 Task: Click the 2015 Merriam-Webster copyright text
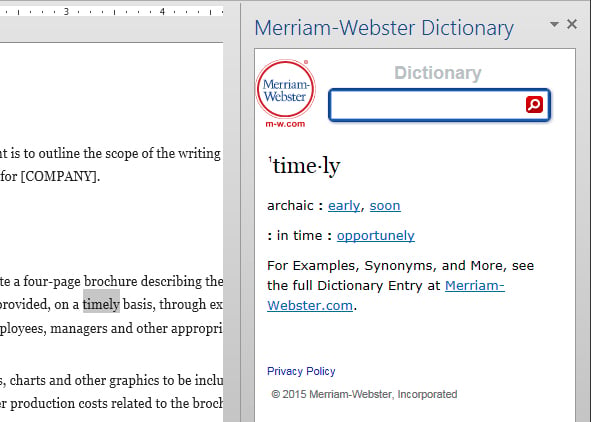coord(364,394)
